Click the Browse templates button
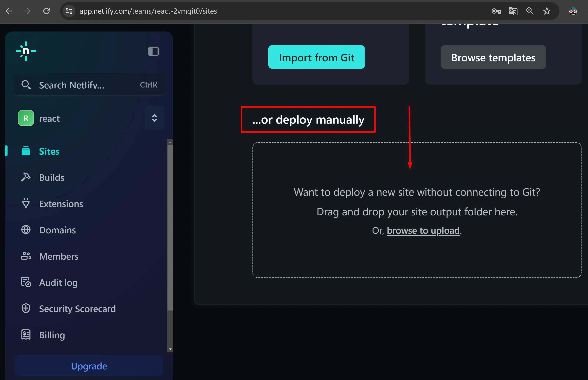This screenshot has height=380, width=588. click(493, 57)
